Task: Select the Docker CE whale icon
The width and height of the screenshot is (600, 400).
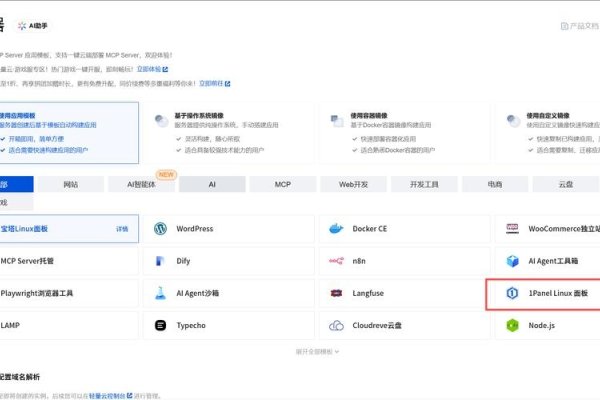Action: 336,229
